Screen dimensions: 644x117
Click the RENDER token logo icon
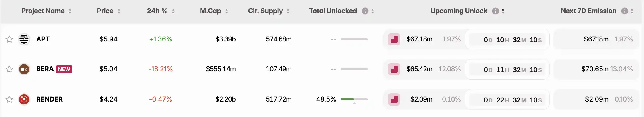(x=24, y=99)
